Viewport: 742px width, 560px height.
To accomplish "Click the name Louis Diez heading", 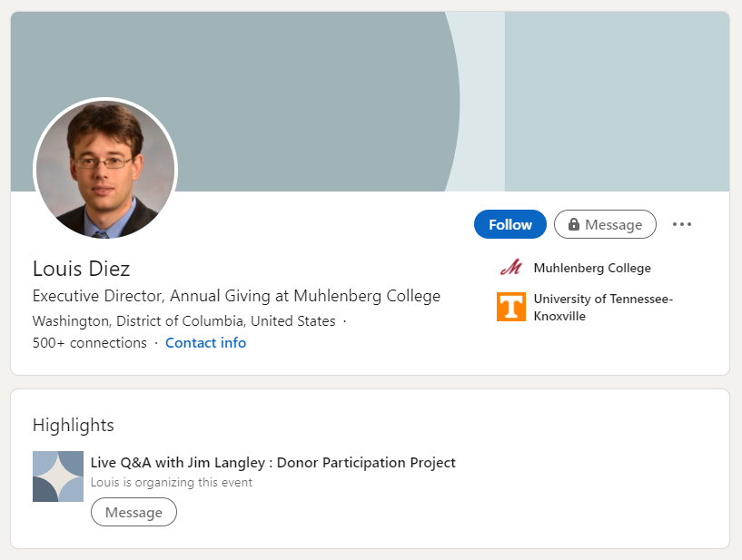I will [x=82, y=269].
